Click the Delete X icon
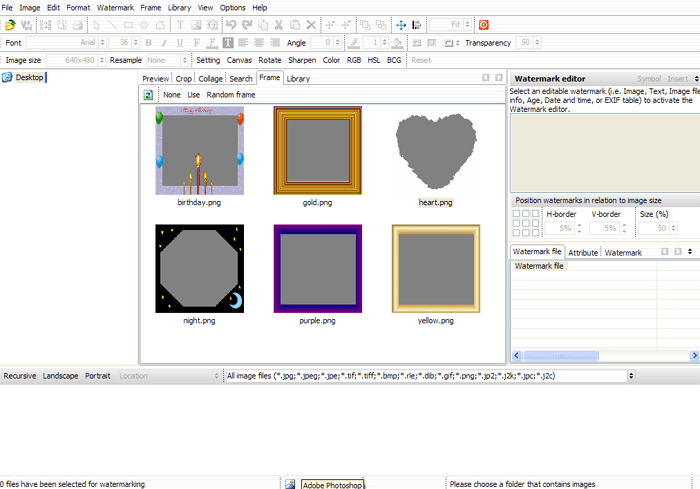Screen dimensions: 700x489 pyautogui.click(x=311, y=25)
